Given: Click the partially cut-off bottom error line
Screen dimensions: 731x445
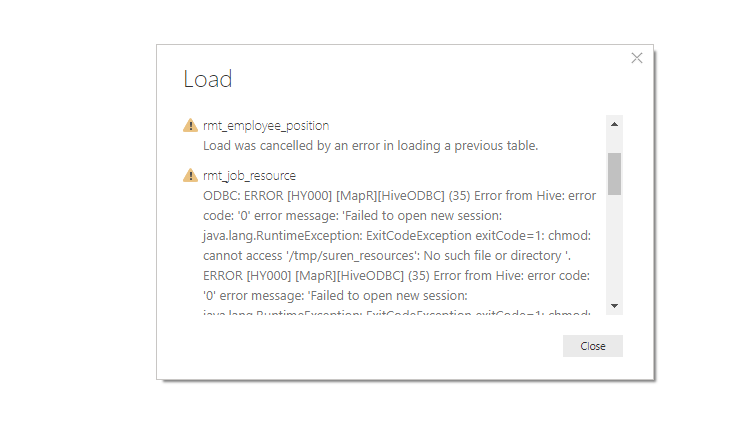Looking at the screenshot, I should 398,312.
